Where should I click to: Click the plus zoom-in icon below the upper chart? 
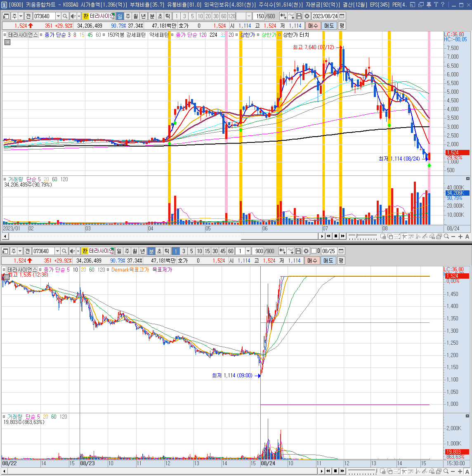(x=460, y=237)
